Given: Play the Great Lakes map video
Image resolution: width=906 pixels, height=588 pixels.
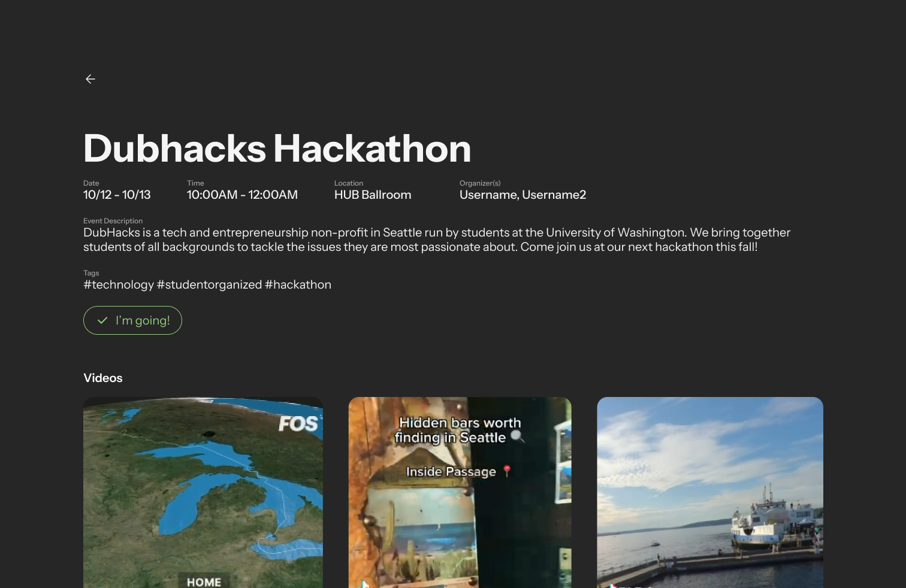Looking at the screenshot, I should [203, 492].
